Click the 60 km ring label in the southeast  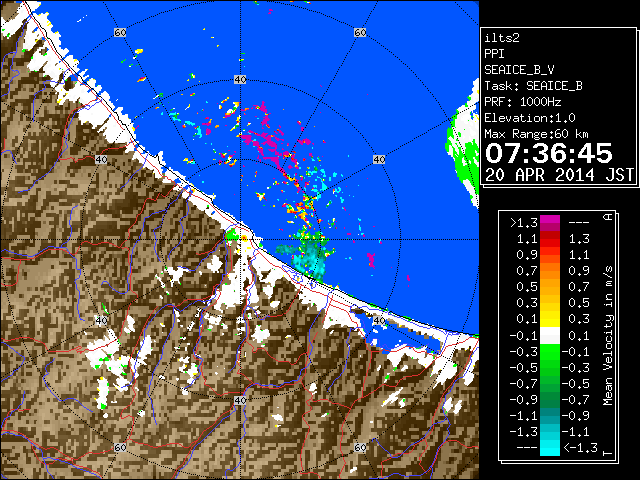360,448
